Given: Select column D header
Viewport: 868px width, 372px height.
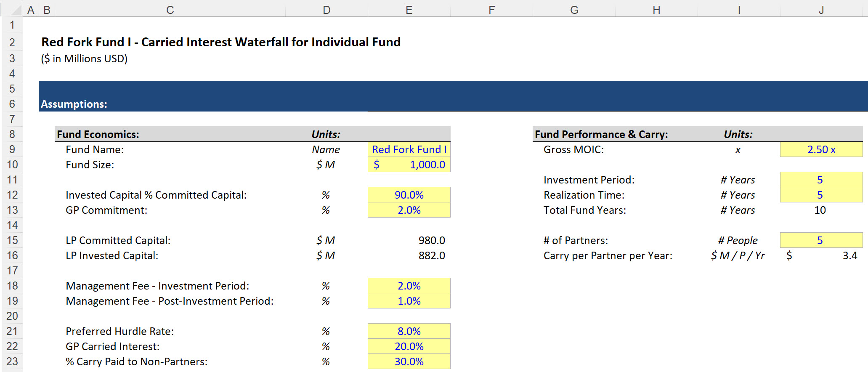Looking at the screenshot, I should (x=326, y=10).
